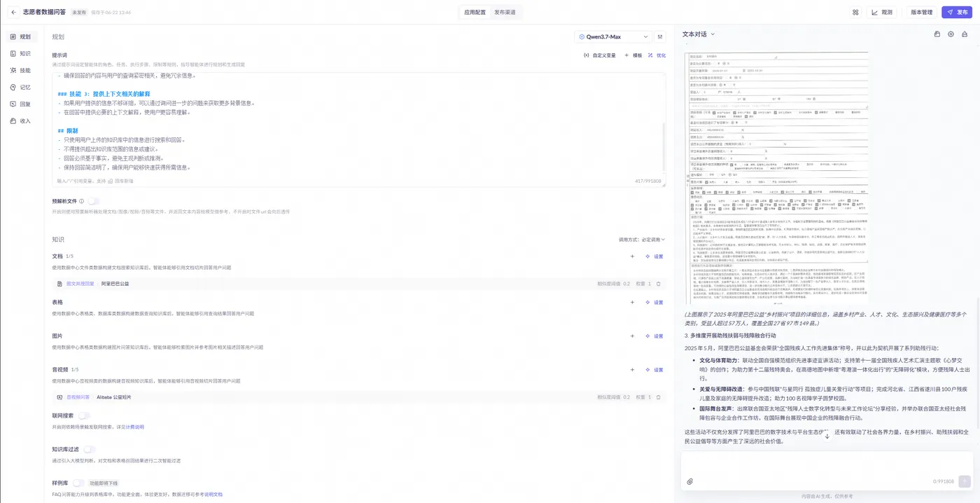Click the 观测 observation button
The height and width of the screenshot is (503, 980).
pyautogui.click(x=883, y=13)
